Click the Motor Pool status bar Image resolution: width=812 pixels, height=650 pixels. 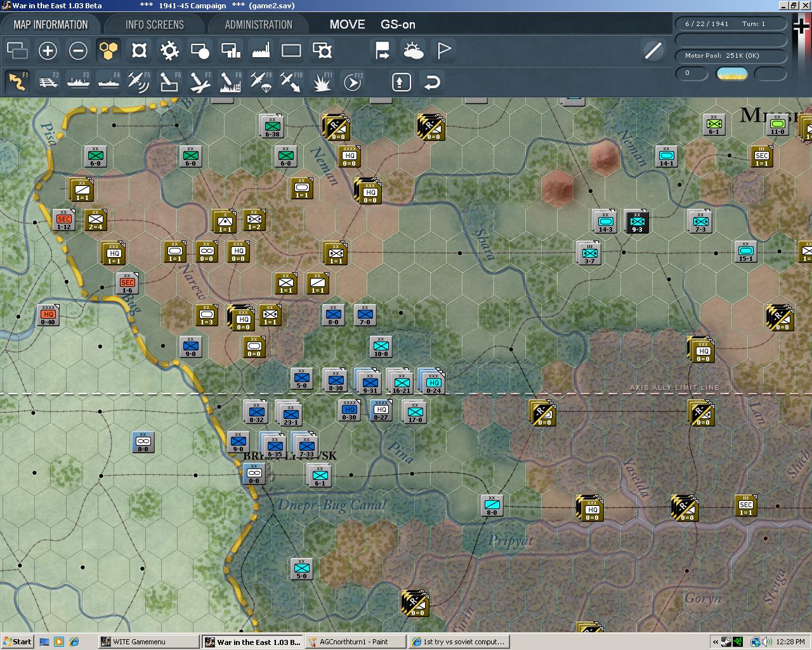pyautogui.click(x=731, y=56)
